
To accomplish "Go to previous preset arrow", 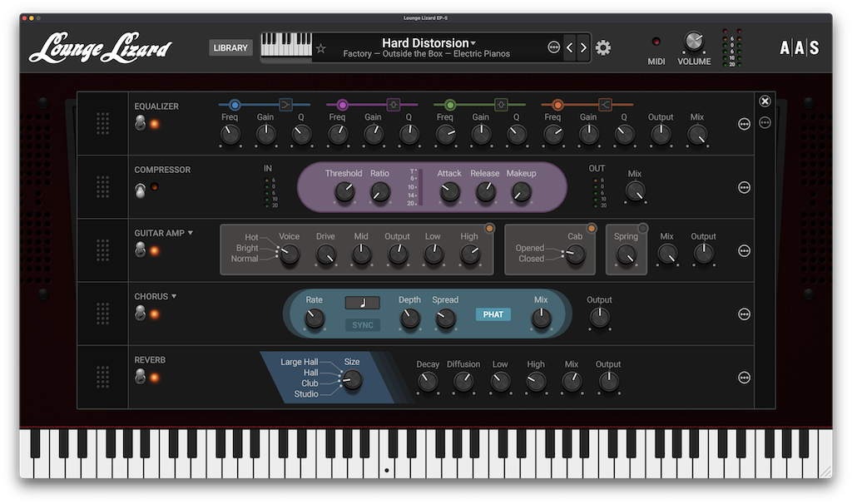I will (569, 47).
